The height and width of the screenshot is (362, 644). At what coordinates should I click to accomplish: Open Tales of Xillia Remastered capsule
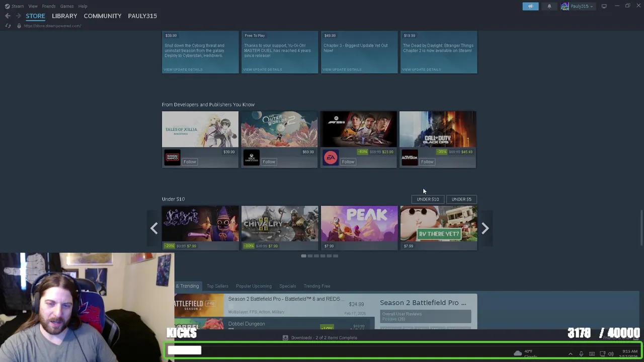pyautogui.click(x=200, y=129)
